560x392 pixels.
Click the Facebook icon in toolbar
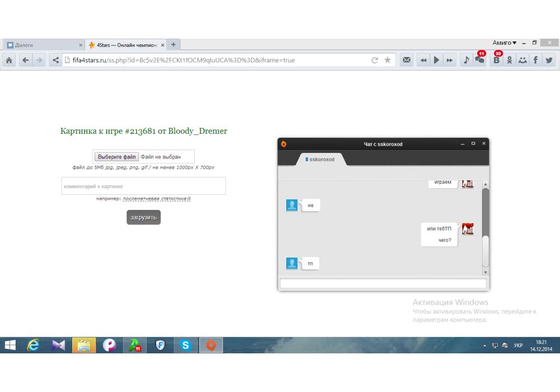click(536, 60)
